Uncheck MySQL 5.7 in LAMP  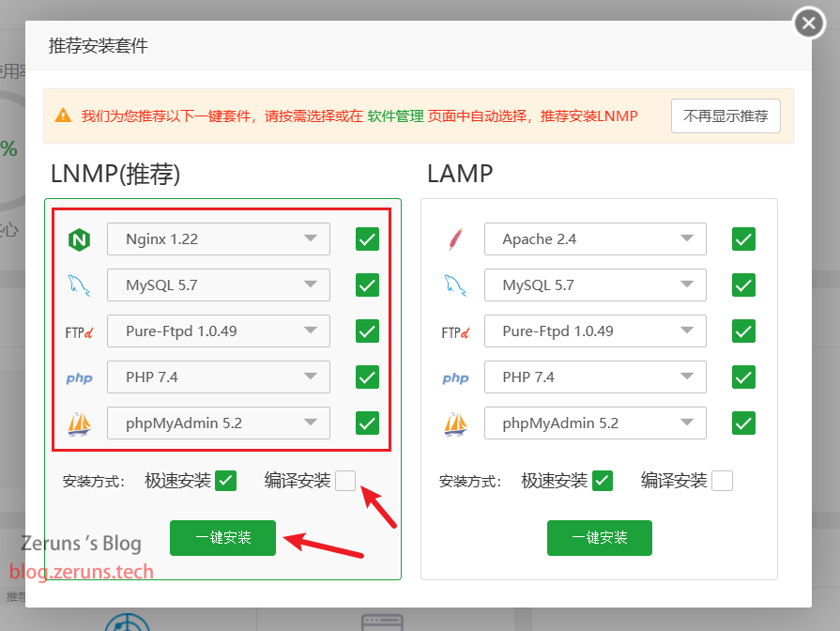coord(743,285)
